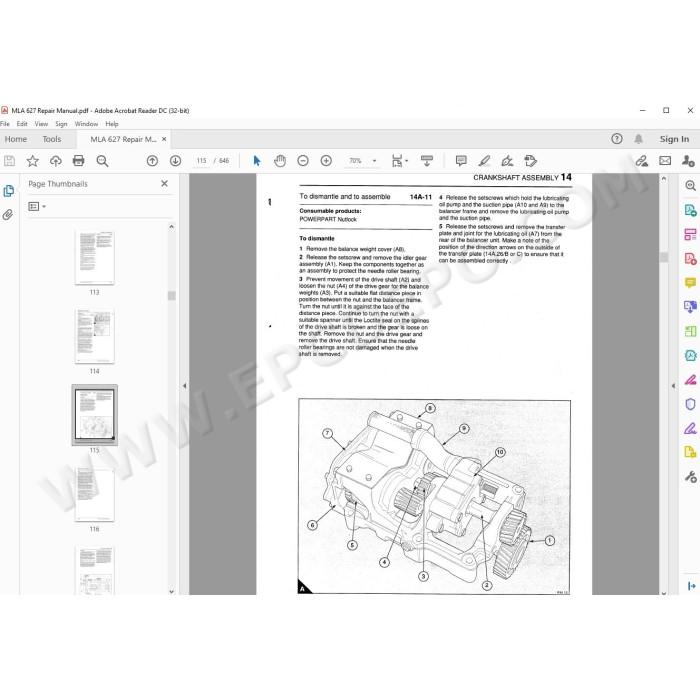Open the Page Thumbnails pane icon in left rail
The width and height of the screenshot is (700, 700).
point(8,191)
